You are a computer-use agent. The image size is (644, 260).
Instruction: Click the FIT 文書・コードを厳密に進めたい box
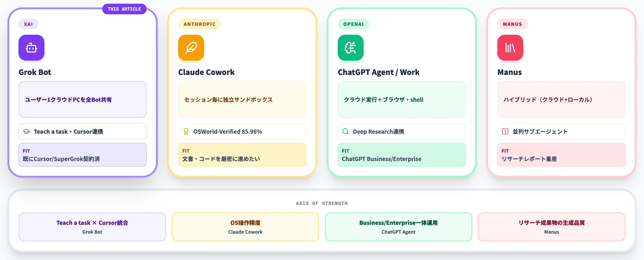click(x=242, y=155)
